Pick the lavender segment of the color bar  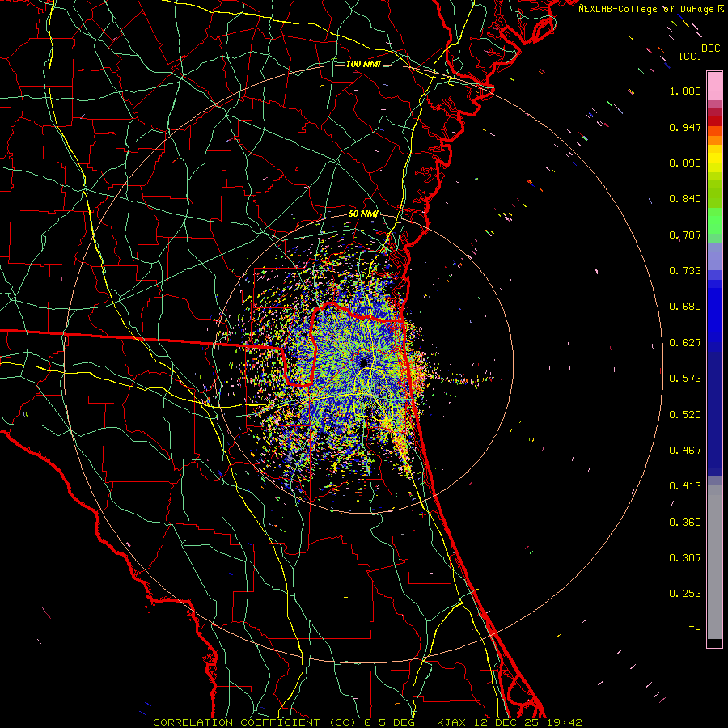[x=714, y=257]
